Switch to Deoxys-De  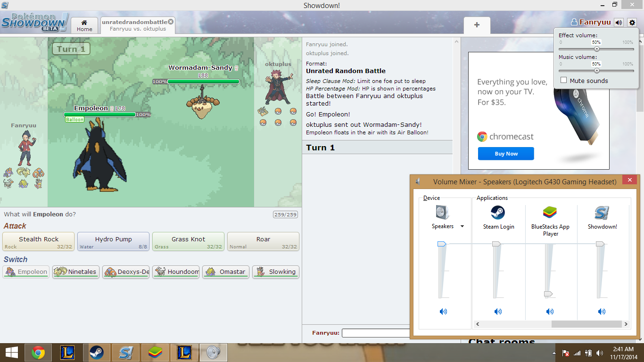pos(126,272)
